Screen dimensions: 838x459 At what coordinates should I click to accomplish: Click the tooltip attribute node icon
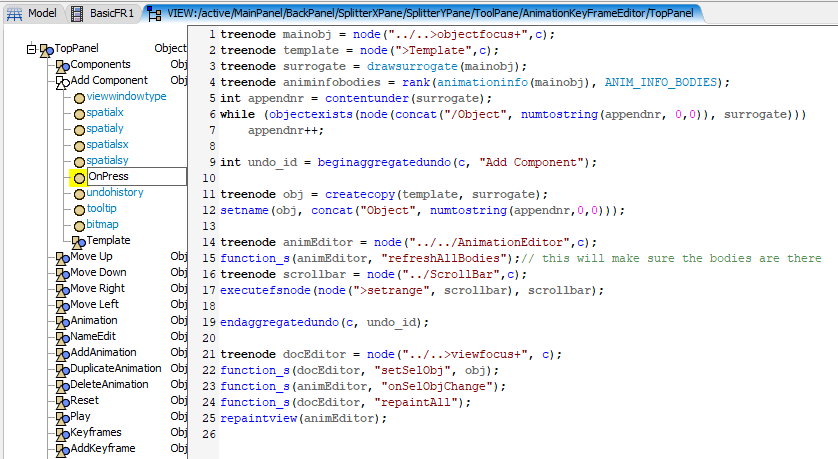pos(79,209)
